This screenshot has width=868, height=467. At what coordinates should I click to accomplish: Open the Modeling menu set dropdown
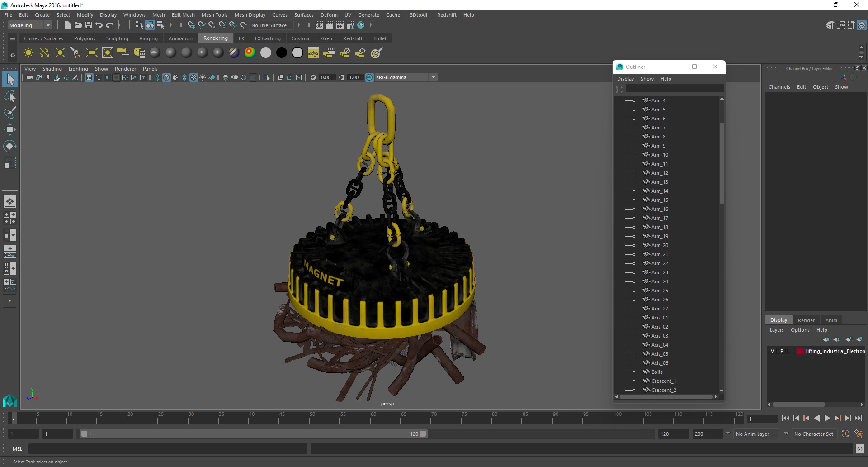click(x=30, y=25)
